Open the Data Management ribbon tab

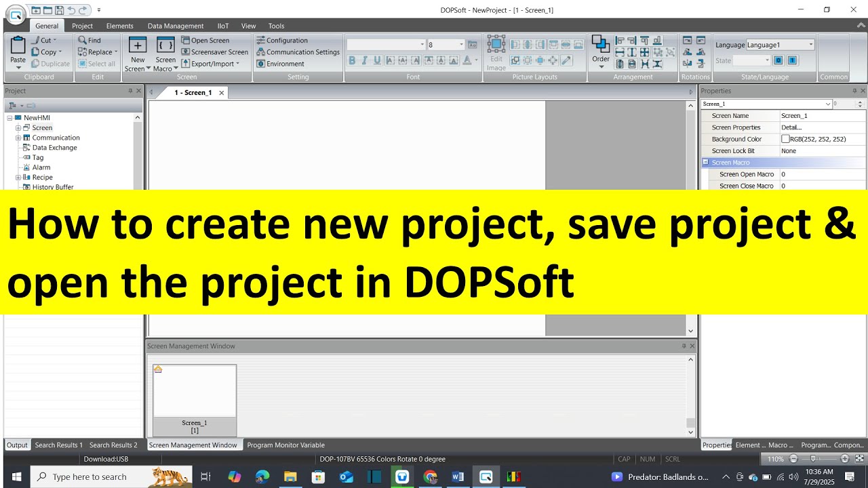(176, 26)
